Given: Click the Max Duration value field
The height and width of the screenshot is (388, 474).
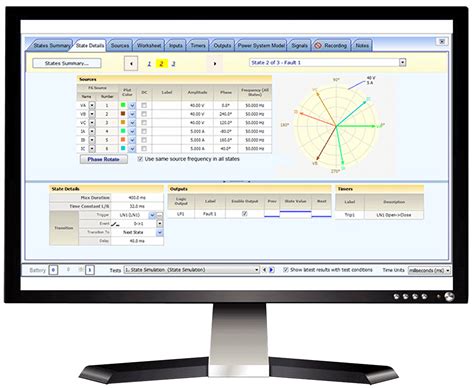Looking at the screenshot, I should (137, 198).
